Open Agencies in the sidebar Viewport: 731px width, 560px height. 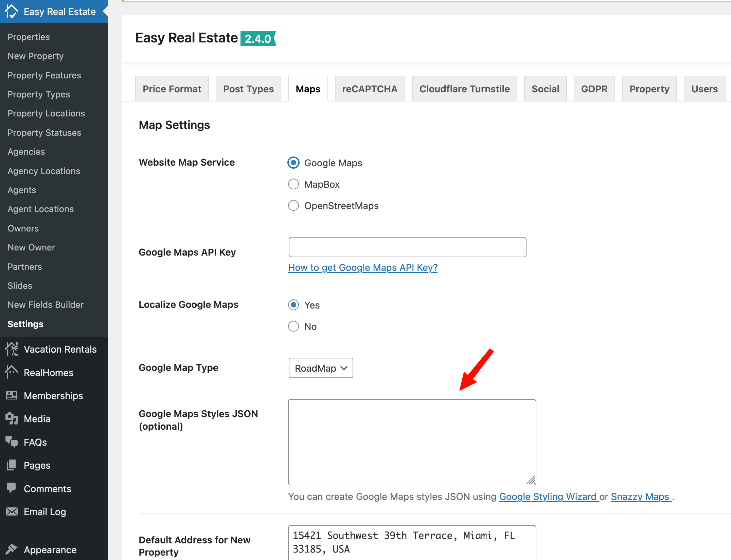pos(26,152)
